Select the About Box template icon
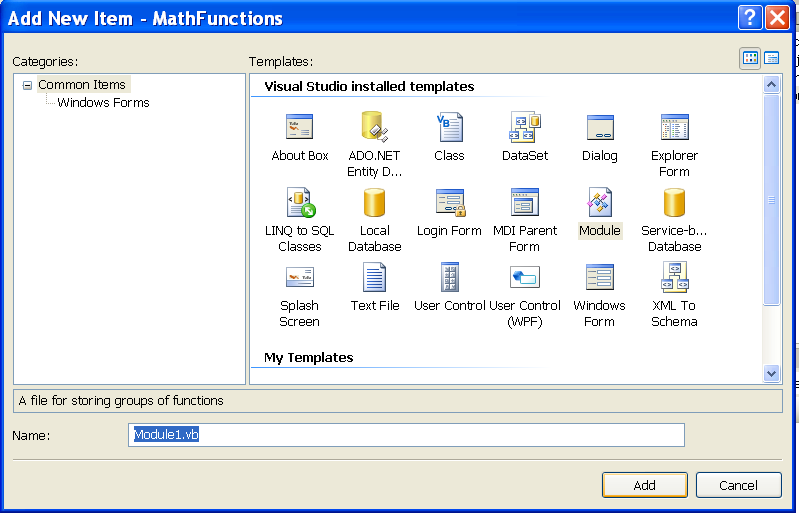This screenshot has width=799, height=513. [300, 127]
